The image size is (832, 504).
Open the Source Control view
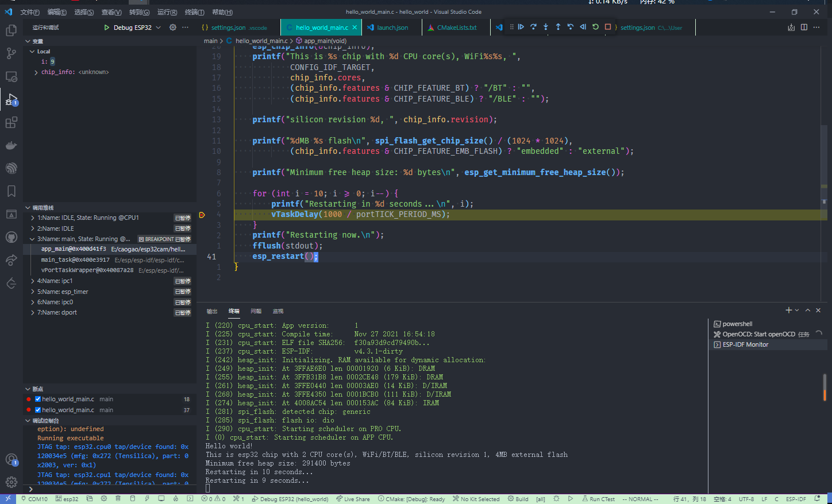tap(11, 53)
